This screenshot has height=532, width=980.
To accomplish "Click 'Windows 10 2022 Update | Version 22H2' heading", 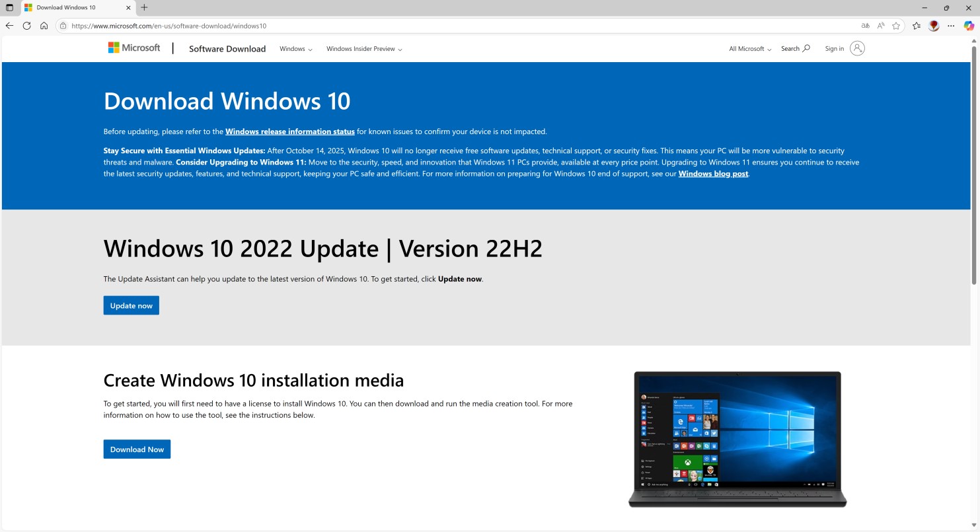I will tap(322, 248).
